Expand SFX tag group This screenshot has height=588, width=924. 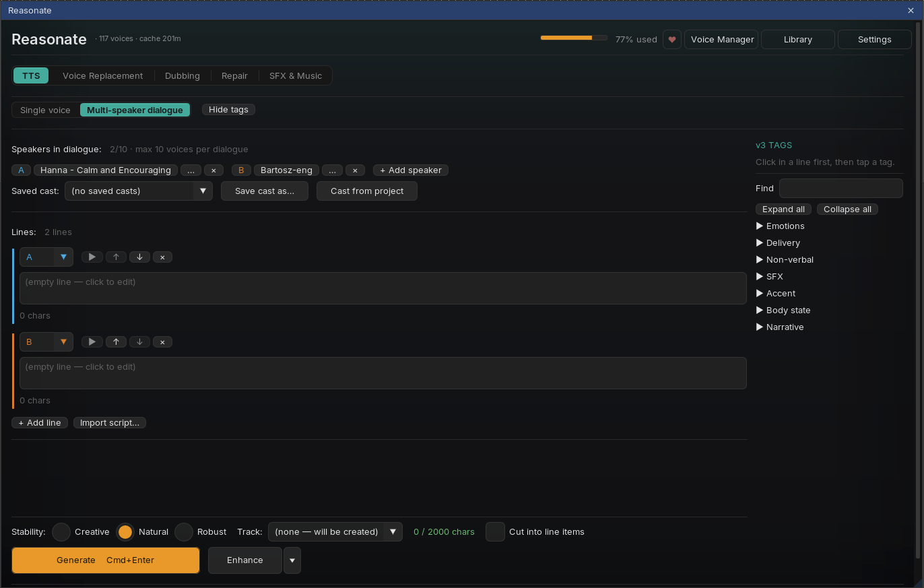[770, 277]
